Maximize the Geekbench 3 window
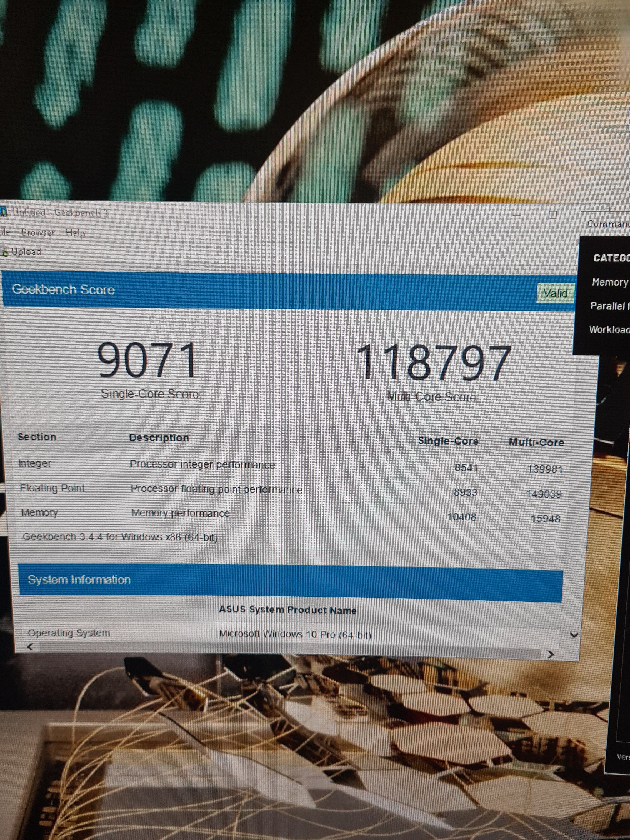Screen dimensions: 630x840 pyautogui.click(x=552, y=215)
